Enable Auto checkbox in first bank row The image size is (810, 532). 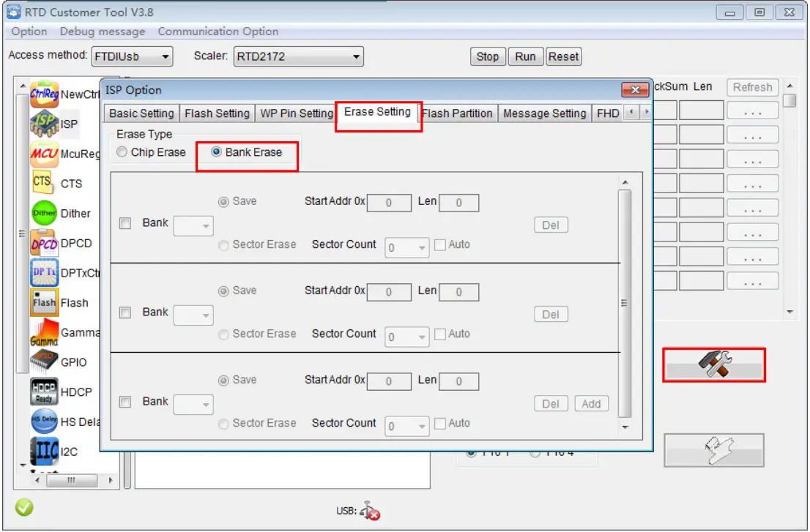pyautogui.click(x=440, y=244)
